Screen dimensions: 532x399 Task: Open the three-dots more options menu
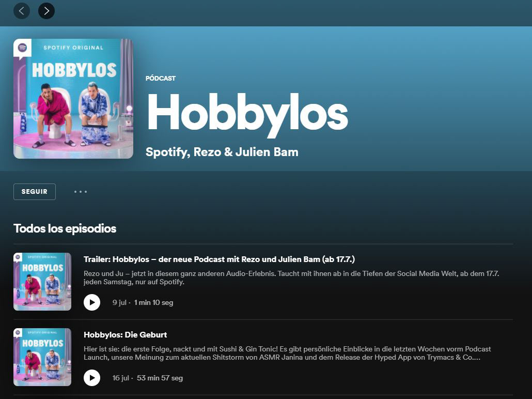tap(81, 192)
